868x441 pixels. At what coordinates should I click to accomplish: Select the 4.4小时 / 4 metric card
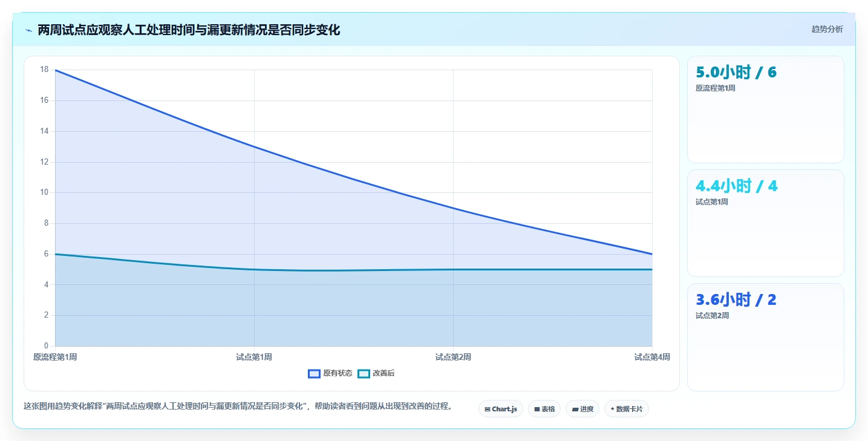(x=766, y=223)
